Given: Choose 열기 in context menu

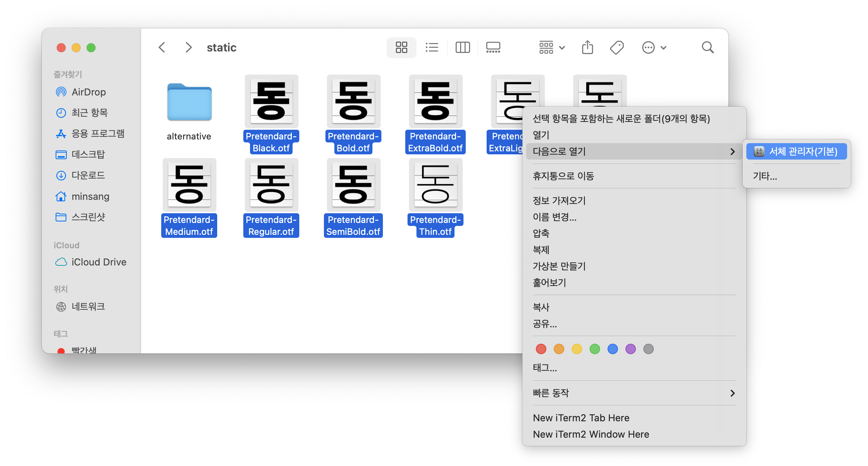Looking at the screenshot, I should 634,135.
